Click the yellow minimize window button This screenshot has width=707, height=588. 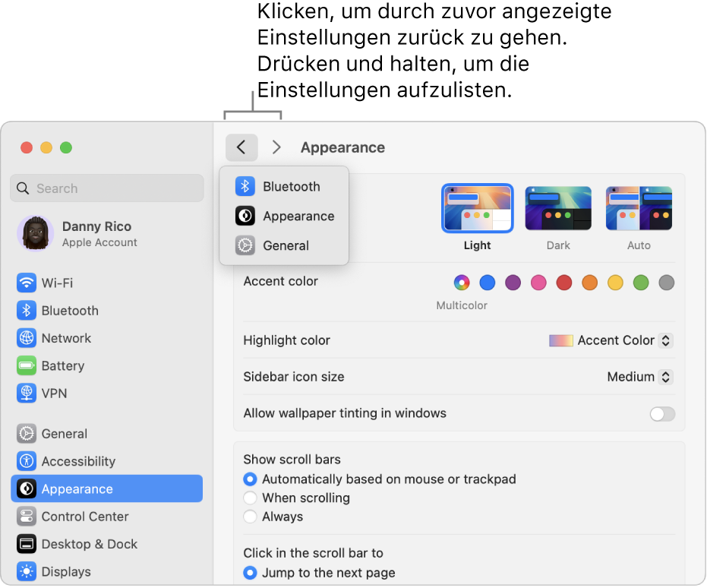[46, 147]
